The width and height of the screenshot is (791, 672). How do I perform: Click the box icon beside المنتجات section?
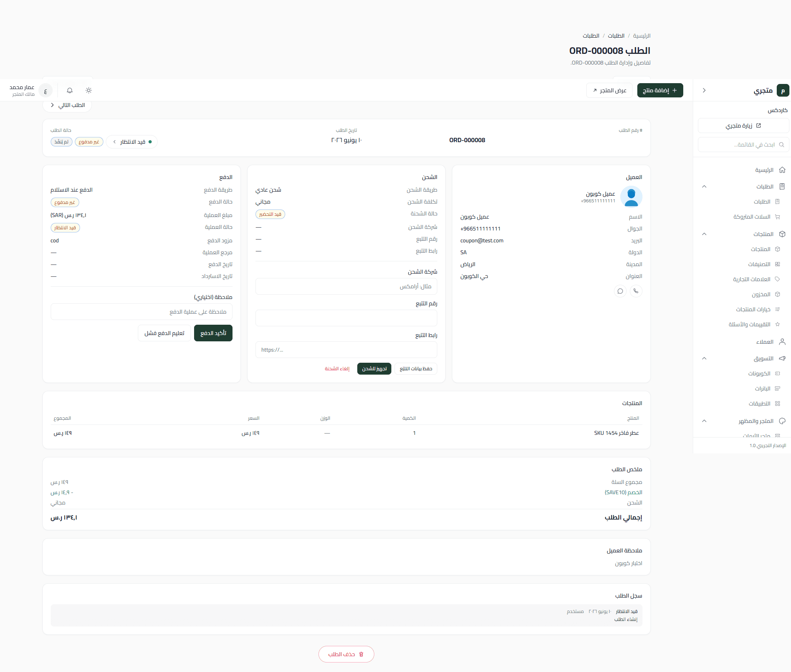[x=782, y=234]
